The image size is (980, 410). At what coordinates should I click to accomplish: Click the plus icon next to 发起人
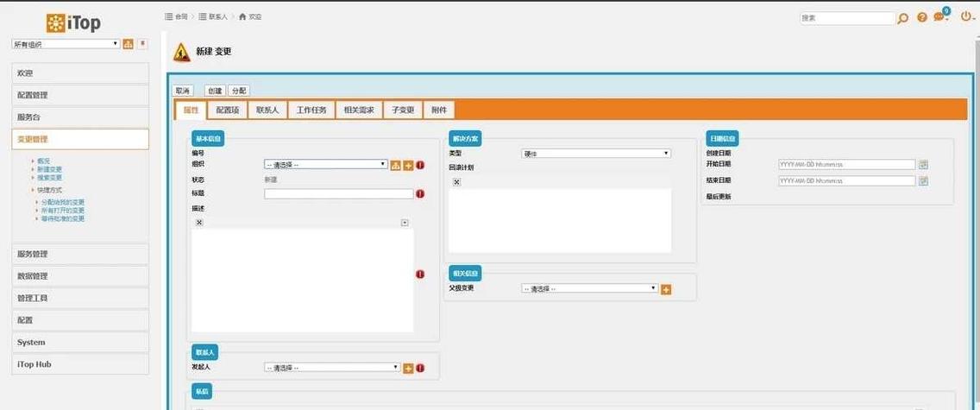[408, 368]
